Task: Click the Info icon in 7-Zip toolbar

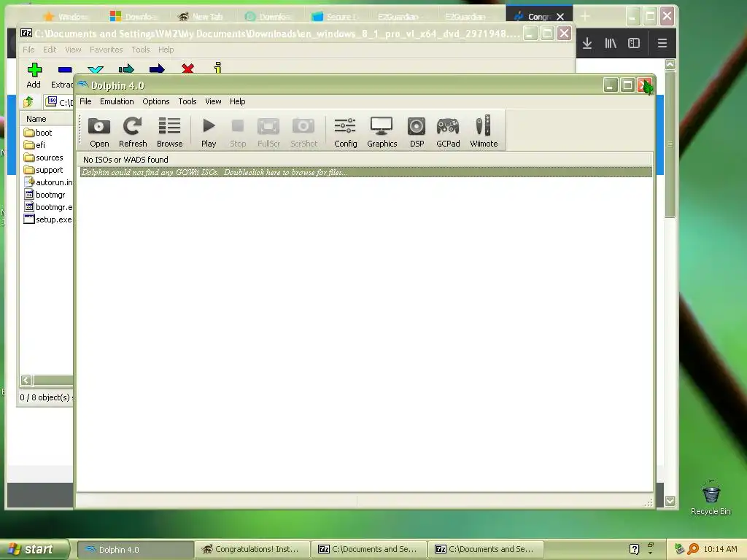Action: (217, 68)
